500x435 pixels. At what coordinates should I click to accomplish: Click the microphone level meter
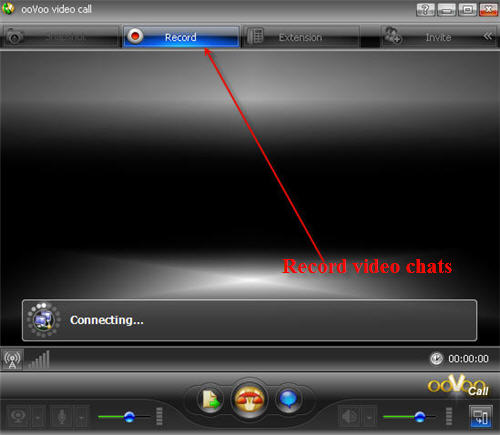click(159, 416)
